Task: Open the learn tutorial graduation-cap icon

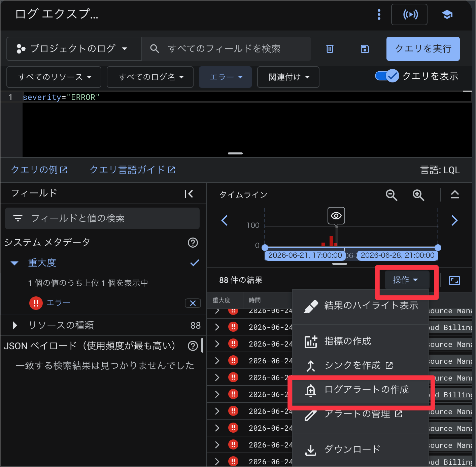Action: pyautogui.click(x=447, y=14)
